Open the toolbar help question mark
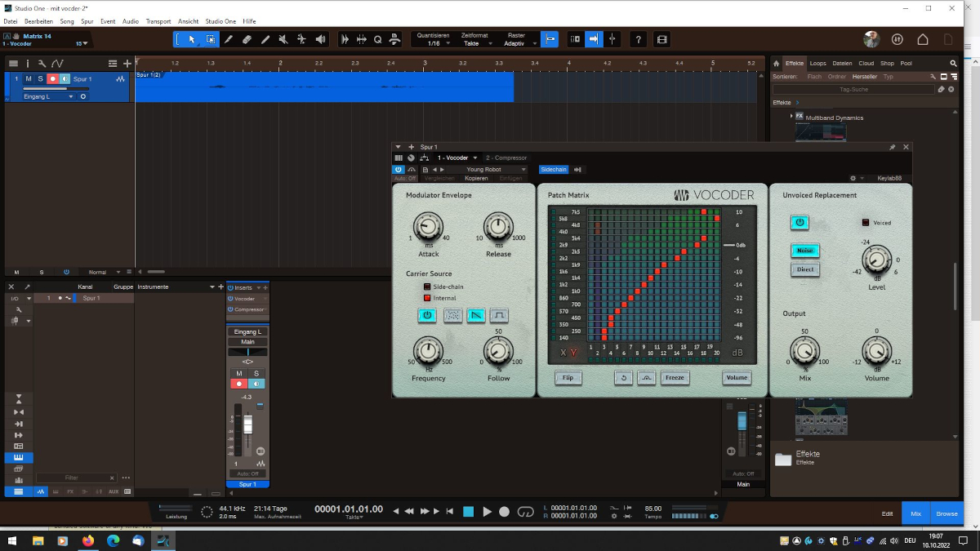 [x=639, y=39]
